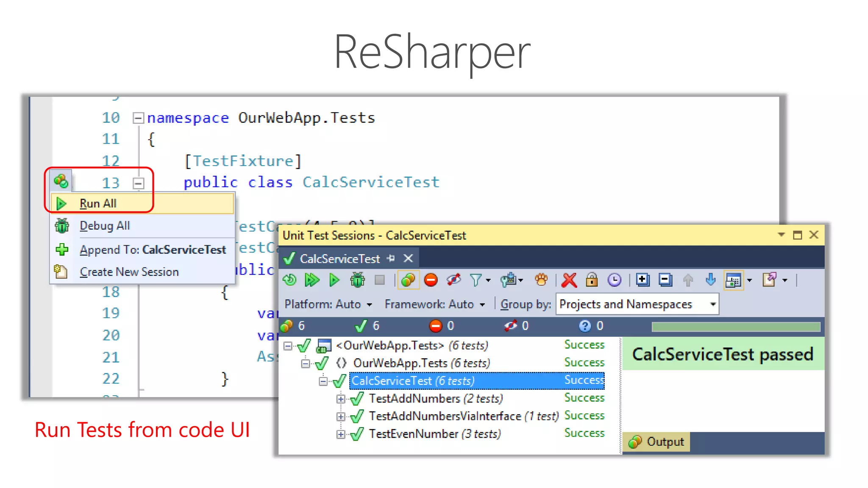Collapse the namespace OurWebApp.Tests code block
Screen dimensions: 868x488
click(x=138, y=118)
